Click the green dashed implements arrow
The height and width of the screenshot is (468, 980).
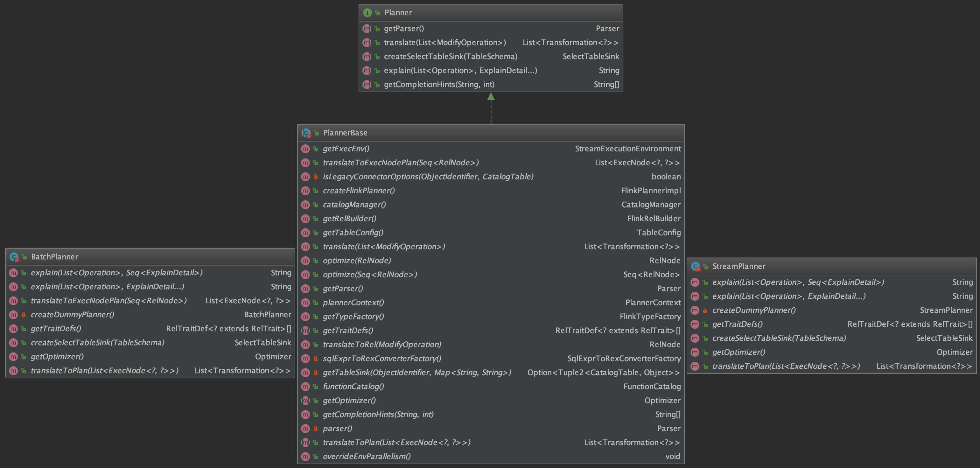(x=491, y=108)
